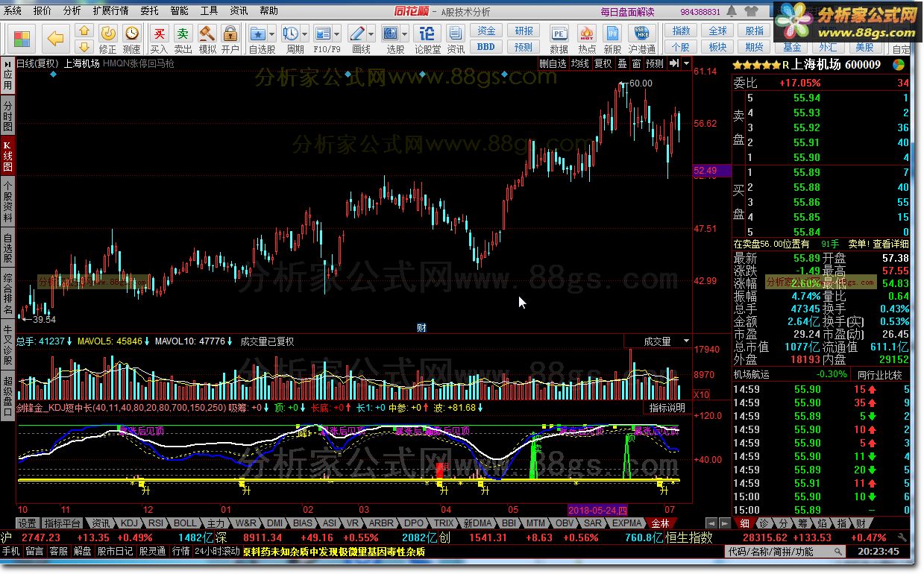
Task: Select the 画线 drawing pencil tool
Action: coord(356,34)
